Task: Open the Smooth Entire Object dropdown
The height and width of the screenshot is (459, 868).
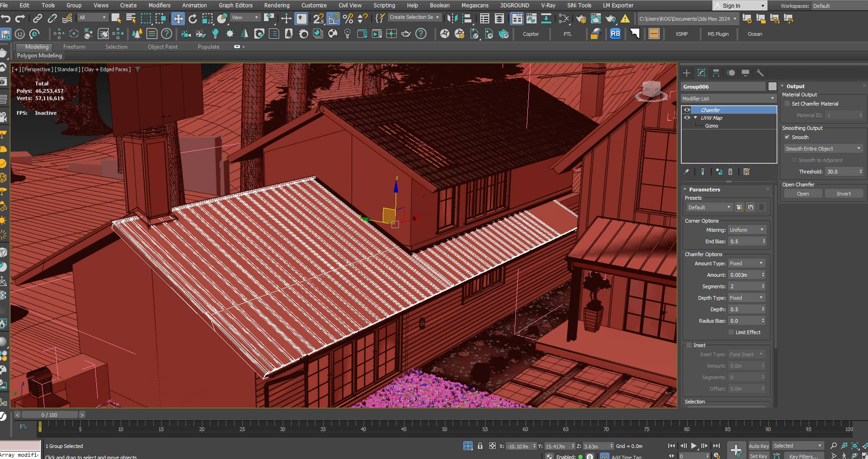Action: pyautogui.click(x=823, y=149)
